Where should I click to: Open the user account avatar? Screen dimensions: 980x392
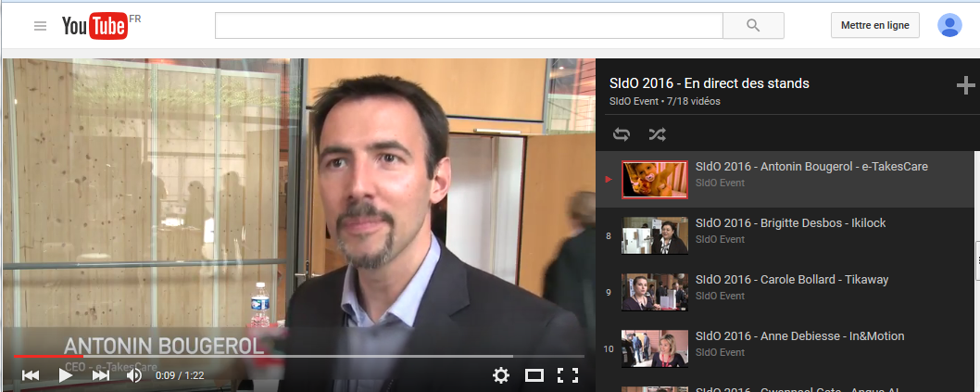949,25
